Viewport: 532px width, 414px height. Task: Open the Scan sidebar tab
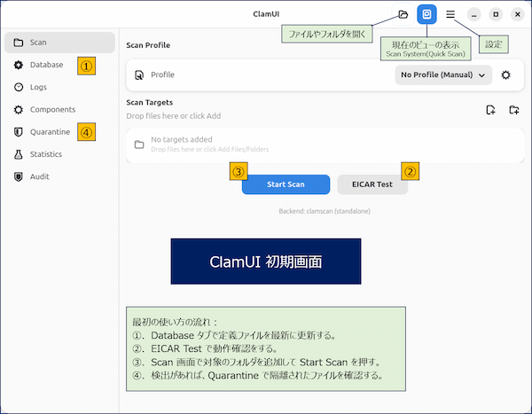(x=59, y=43)
